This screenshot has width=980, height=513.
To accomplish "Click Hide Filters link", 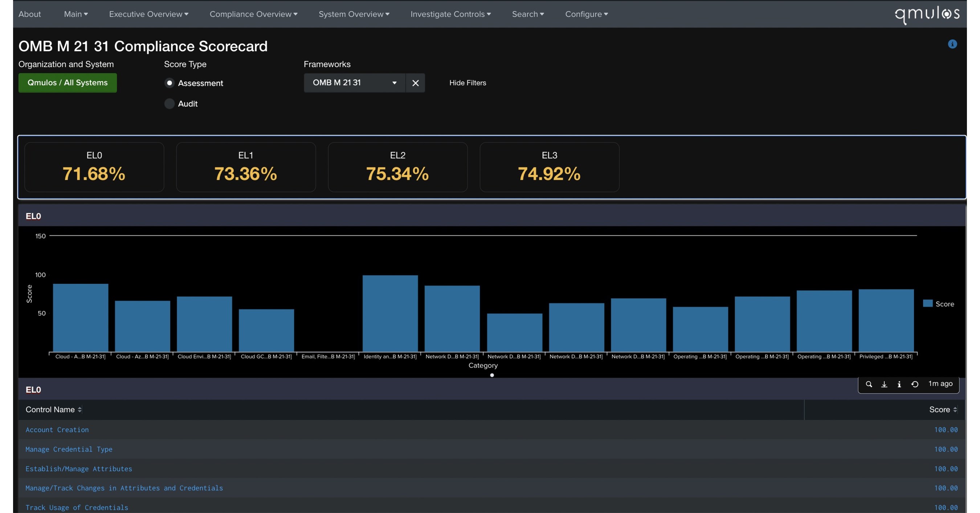I will coord(467,83).
